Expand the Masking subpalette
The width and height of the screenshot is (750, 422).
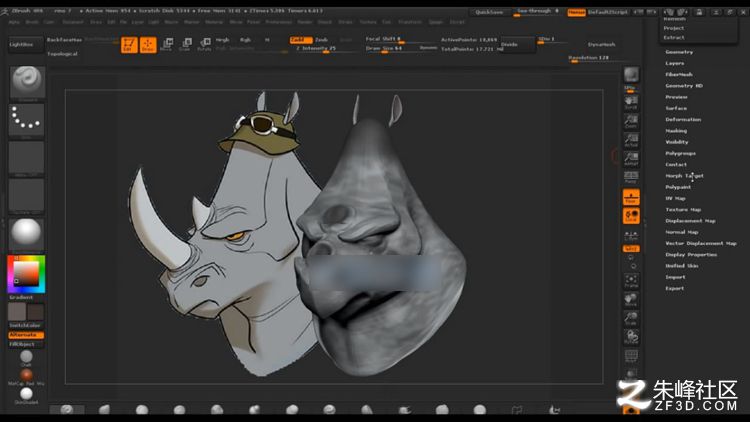(x=676, y=131)
